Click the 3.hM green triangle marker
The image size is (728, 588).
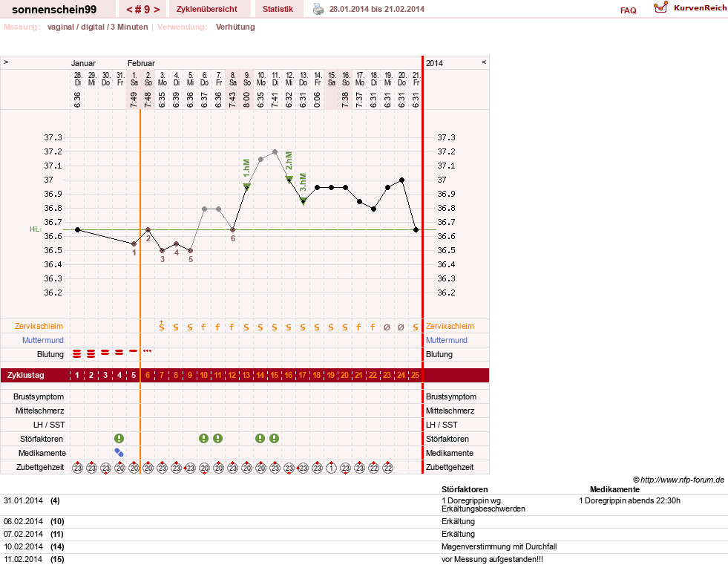click(303, 200)
